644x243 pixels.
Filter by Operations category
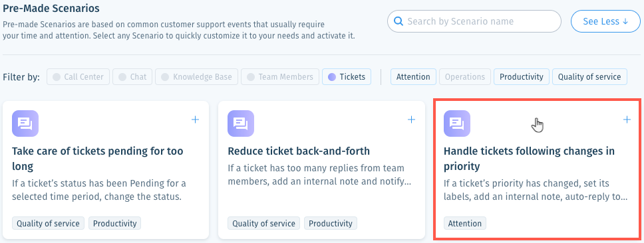(x=465, y=76)
